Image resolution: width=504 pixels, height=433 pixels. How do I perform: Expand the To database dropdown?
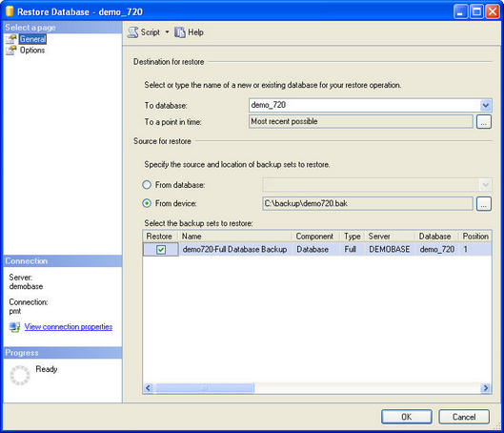pos(485,105)
